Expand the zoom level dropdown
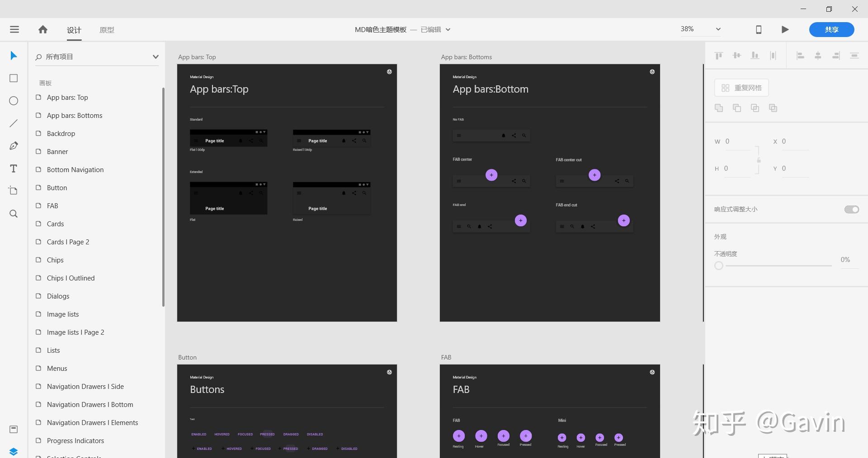 pos(718,29)
